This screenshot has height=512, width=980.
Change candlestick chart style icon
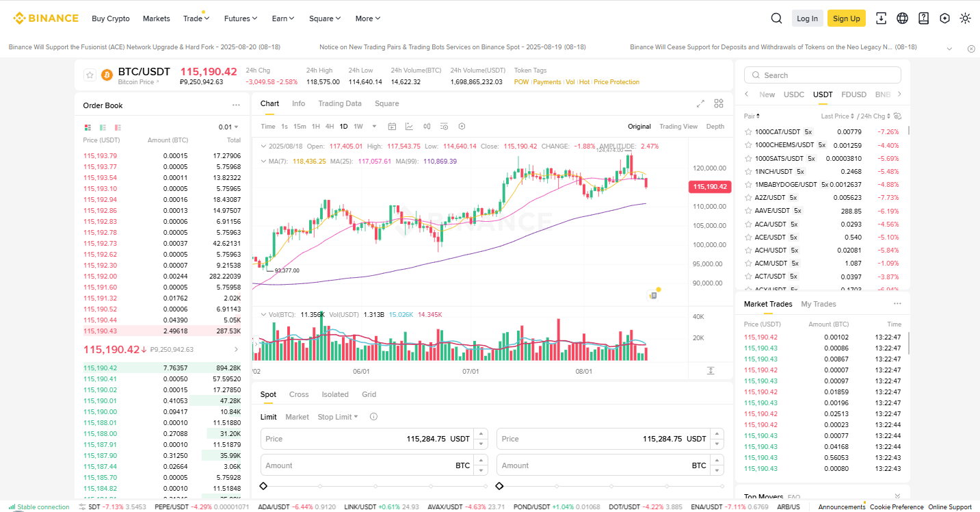click(x=427, y=126)
